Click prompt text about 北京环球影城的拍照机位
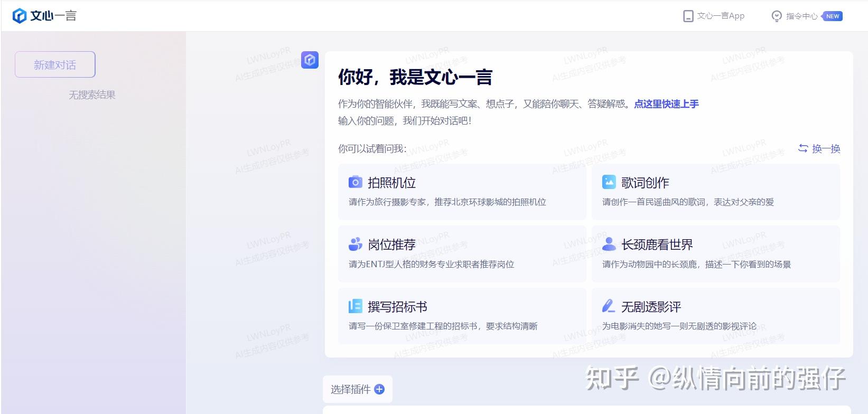 447,202
